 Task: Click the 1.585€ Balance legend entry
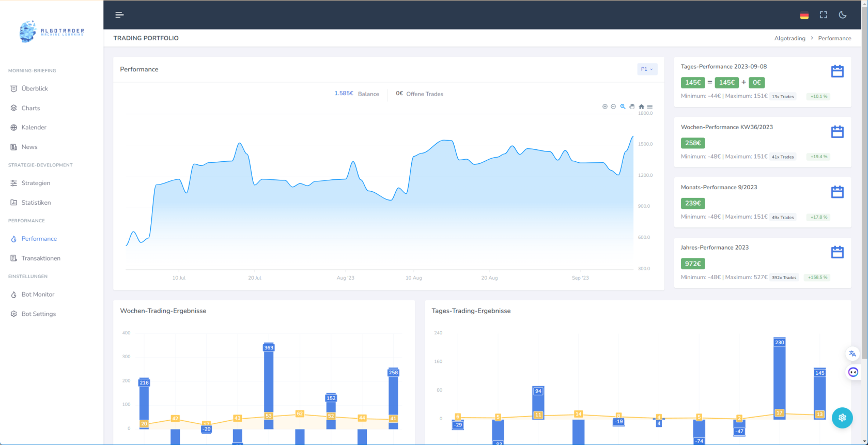pos(357,94)
